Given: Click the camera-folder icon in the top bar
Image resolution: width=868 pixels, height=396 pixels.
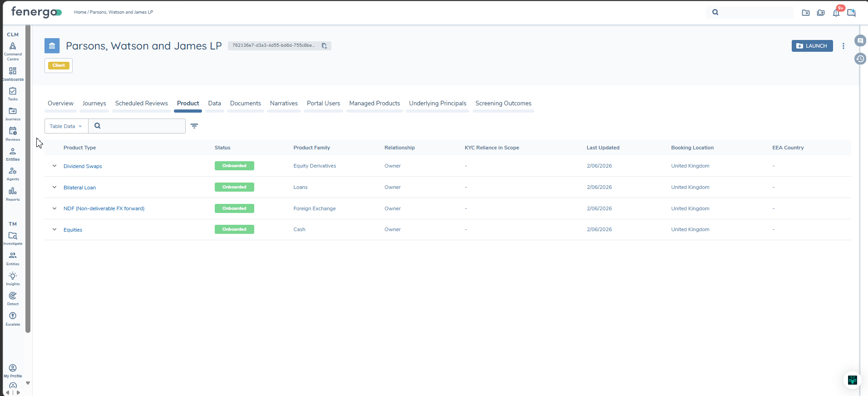Looking at the screenshot, I should pos(821,13).
